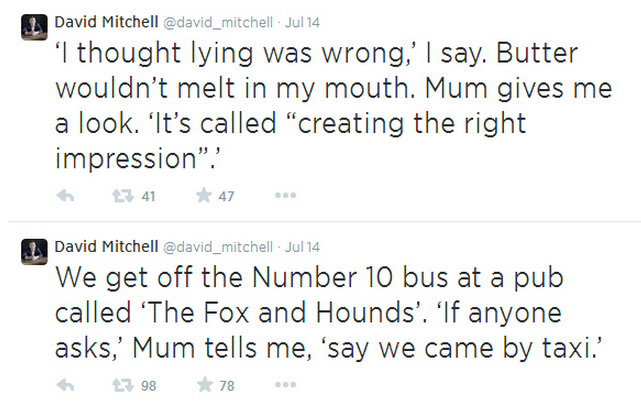This screenshot has width=641, height=416.
Task: Open David Mitchell name link in first tweet
Action: point(106,22)
